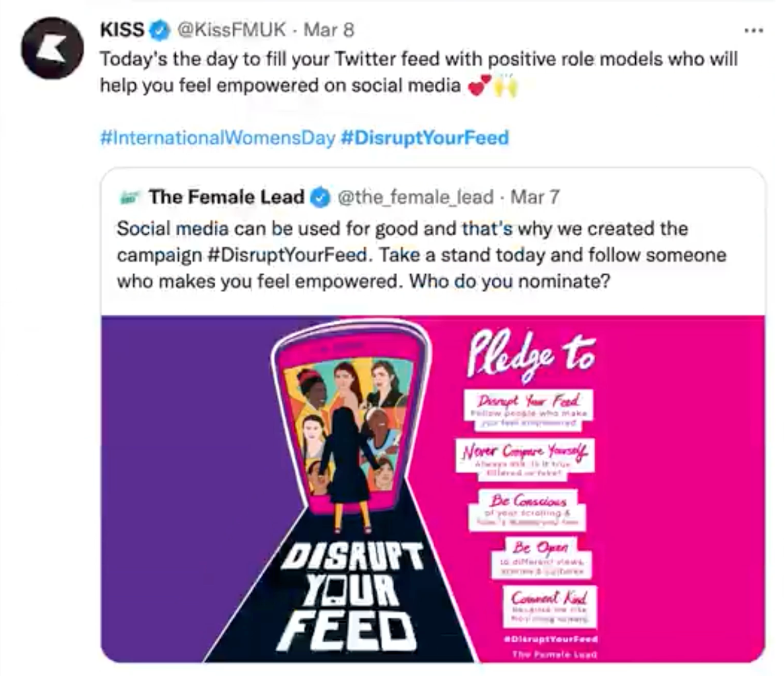784x676 pixels.
Task: Click the Mar 7 quoted tweet date
Action: pyautogui.click(x=534, y=197)
